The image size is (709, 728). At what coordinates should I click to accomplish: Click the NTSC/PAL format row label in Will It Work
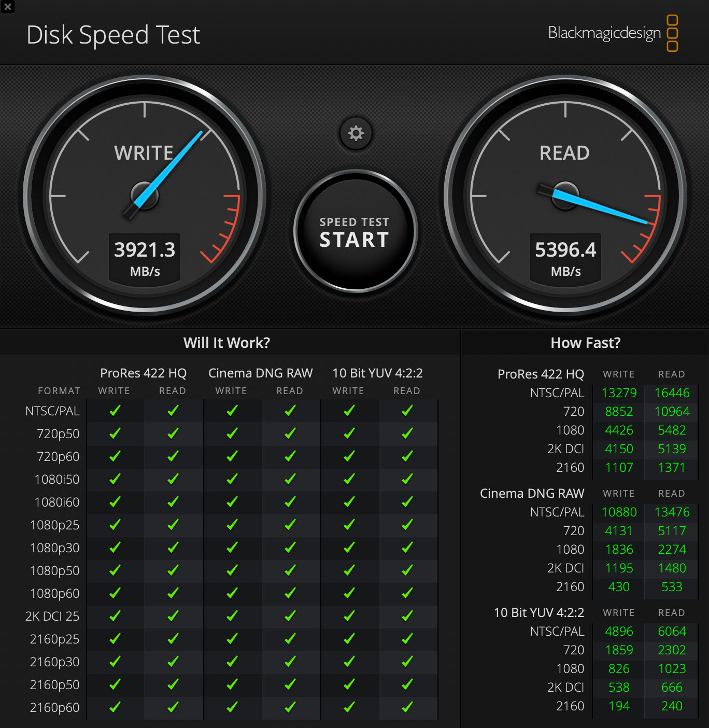pos(52,411)
